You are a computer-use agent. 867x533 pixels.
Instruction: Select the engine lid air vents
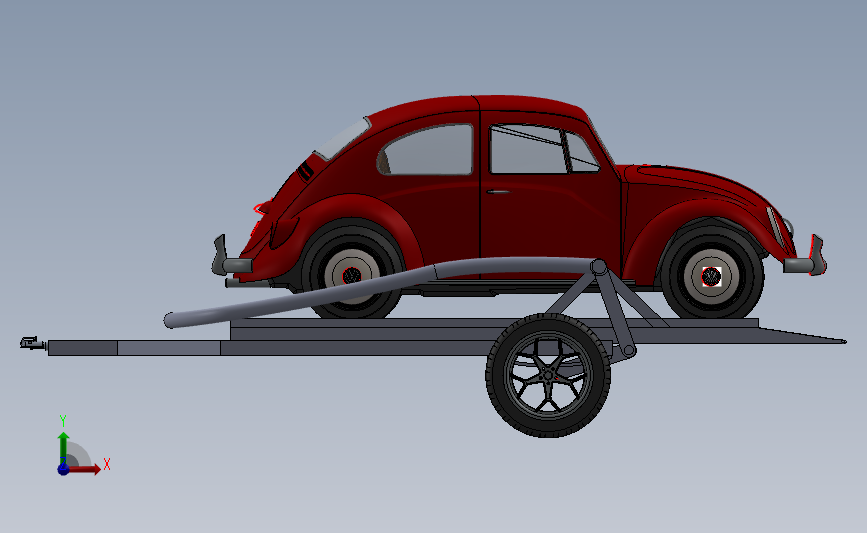[x=305, y=171]
